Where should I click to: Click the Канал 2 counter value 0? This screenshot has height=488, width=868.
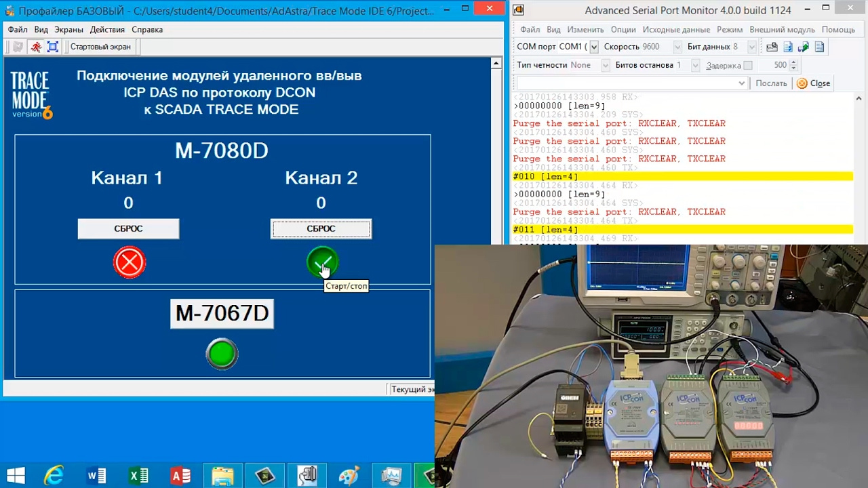click(321, 203)
